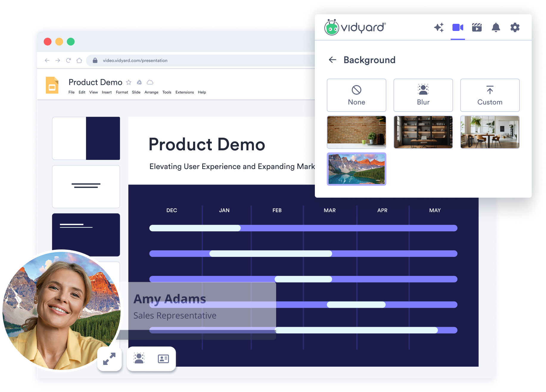The image size is (546, 392).
Task: Expand the camera bubble with arrows icon
Action: coord(109,359)
